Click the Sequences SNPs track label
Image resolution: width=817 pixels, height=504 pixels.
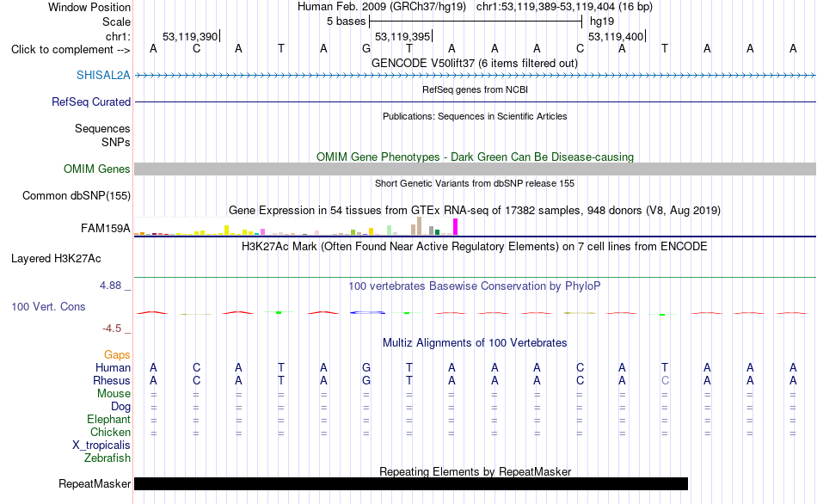102,136
